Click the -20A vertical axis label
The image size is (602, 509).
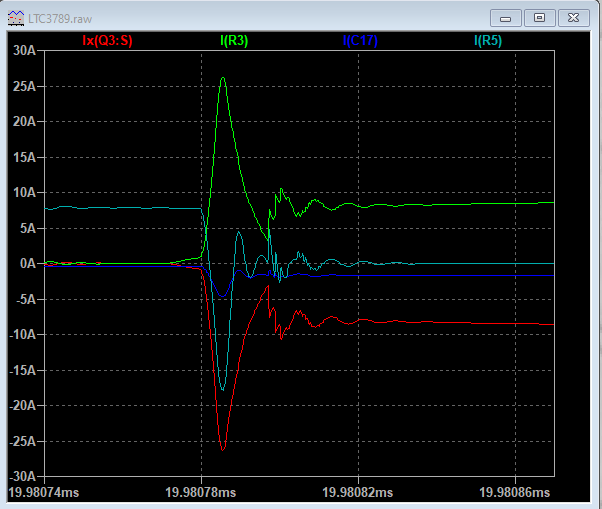tap(23, 405)
